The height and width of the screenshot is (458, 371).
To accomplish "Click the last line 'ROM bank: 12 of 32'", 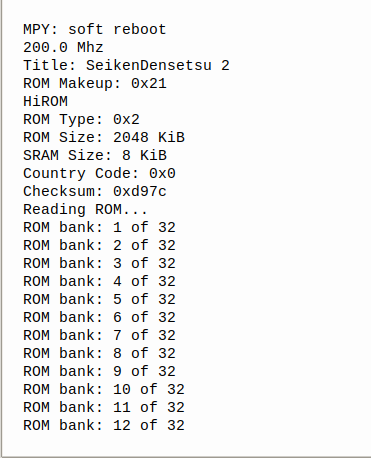I will [104, 425].
